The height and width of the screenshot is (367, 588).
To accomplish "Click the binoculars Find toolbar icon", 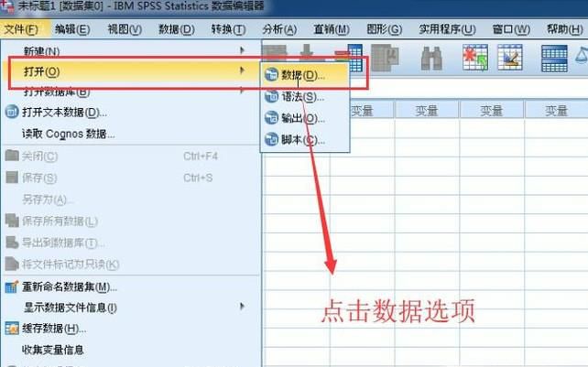I will click(431, 58).
